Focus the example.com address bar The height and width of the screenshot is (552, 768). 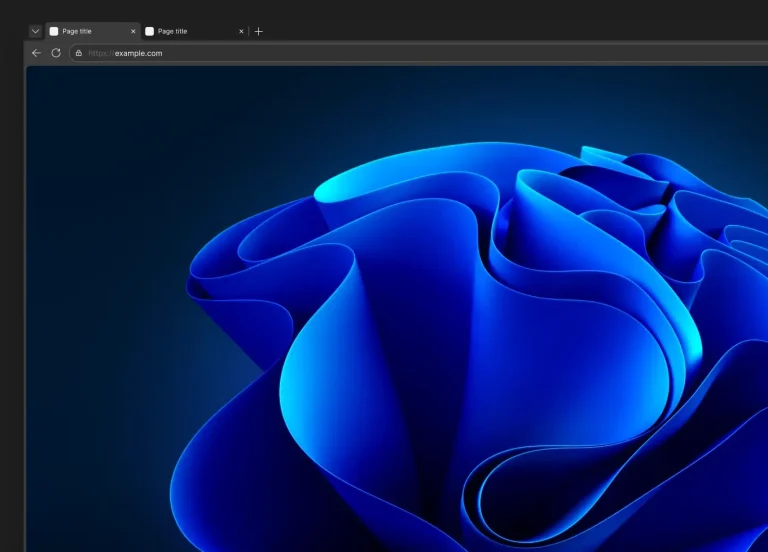point(419,53)
